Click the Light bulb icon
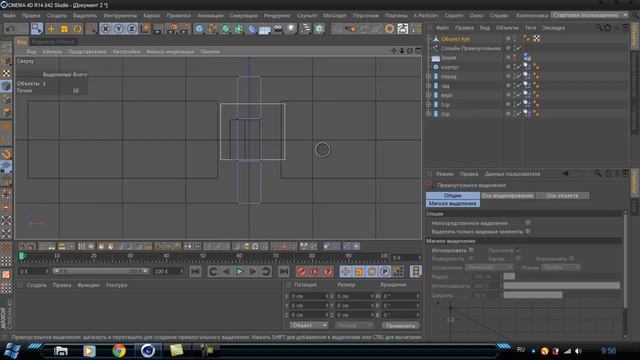The image size is (640, 360). point(291,29)
